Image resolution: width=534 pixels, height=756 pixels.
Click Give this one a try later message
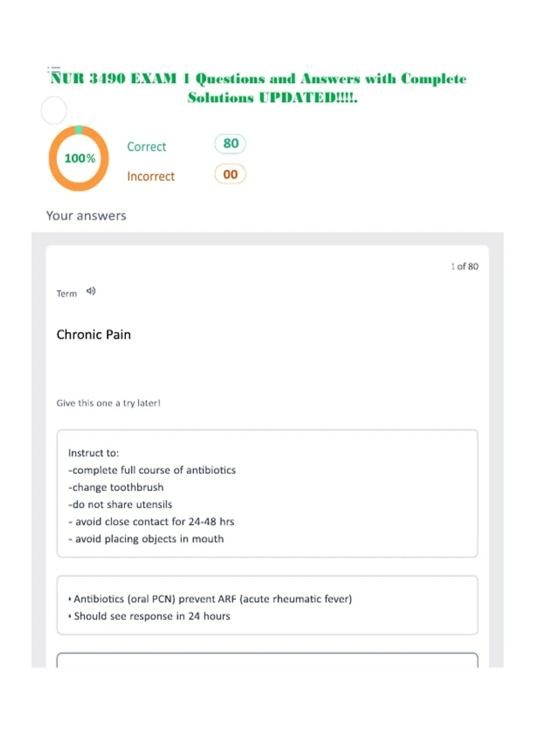click(109, 403)
